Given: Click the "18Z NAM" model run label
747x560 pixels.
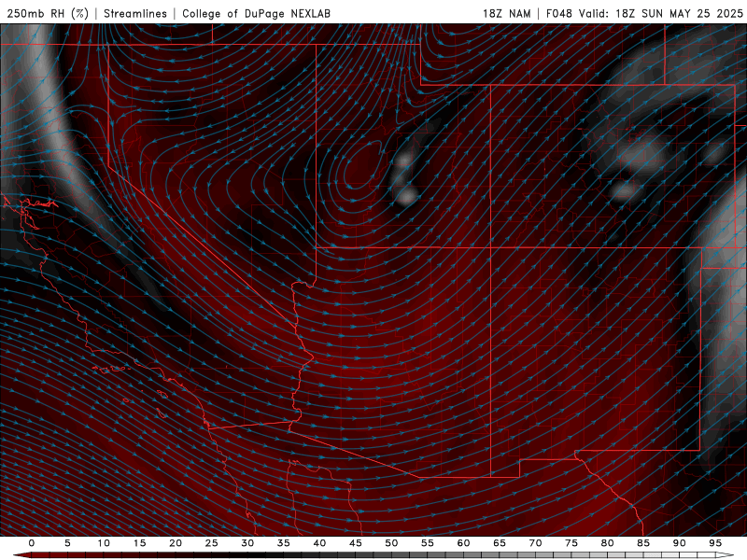Looking at the screenshot, I should click(506, 13).
